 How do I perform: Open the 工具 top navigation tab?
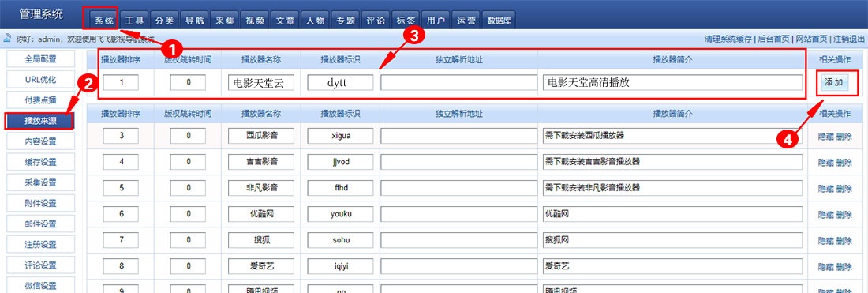[134, 21]
